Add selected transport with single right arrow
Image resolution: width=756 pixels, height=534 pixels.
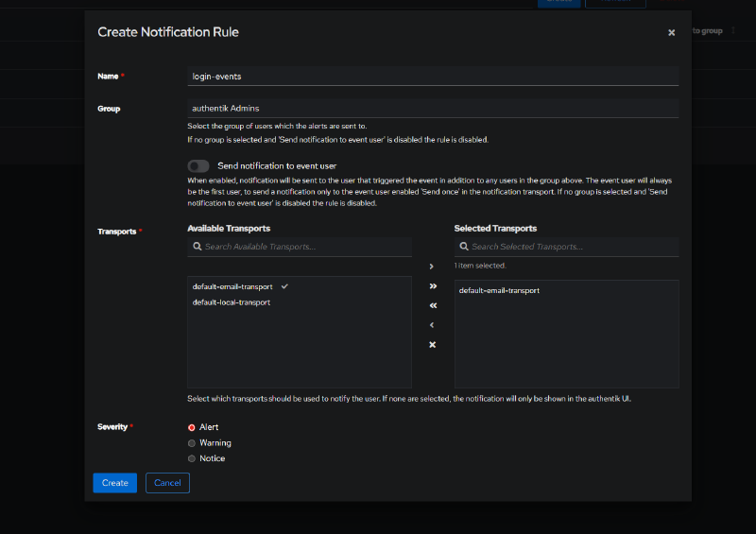click(432, 267)
